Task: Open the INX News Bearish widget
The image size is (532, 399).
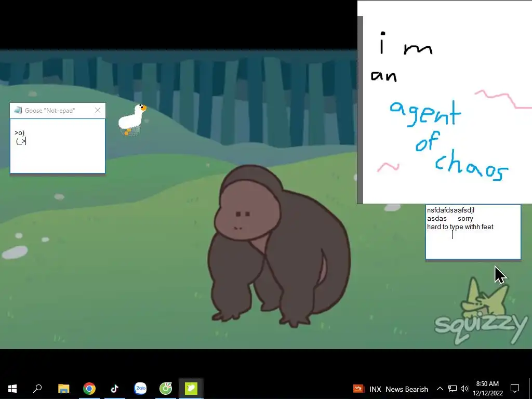Action: [x=391, y=389]
